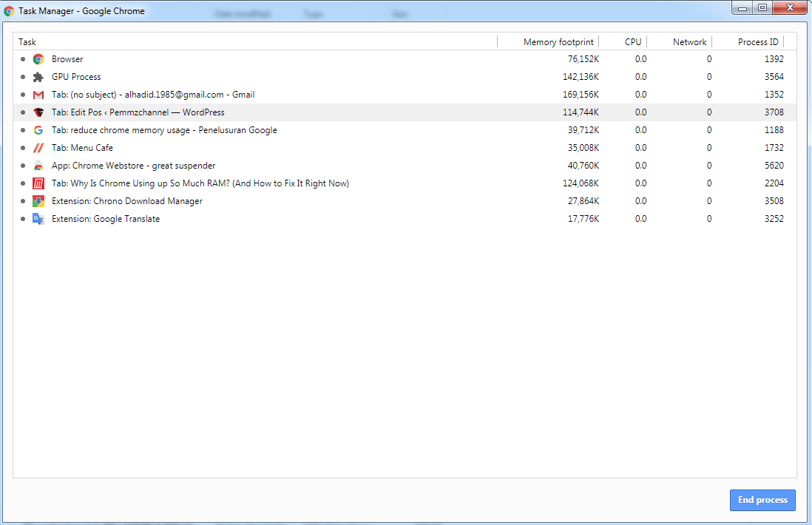Click the WordPress Edit Pos tab icon

38,112
